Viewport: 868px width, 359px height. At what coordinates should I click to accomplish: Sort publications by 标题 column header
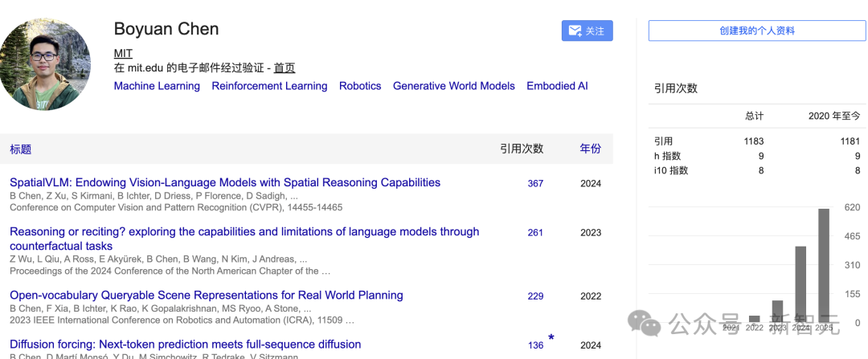pyautogui.click(x=21, y=149)
